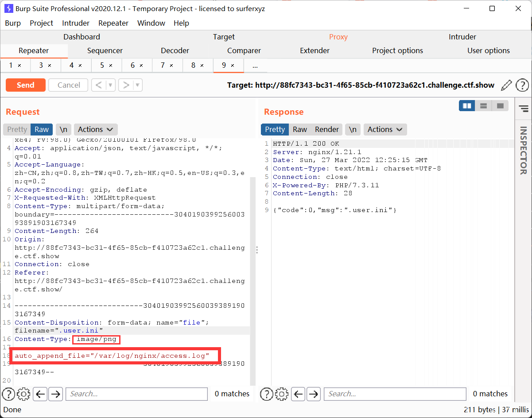
Task: Select top-bottom split layout icon
Action: 484,106
